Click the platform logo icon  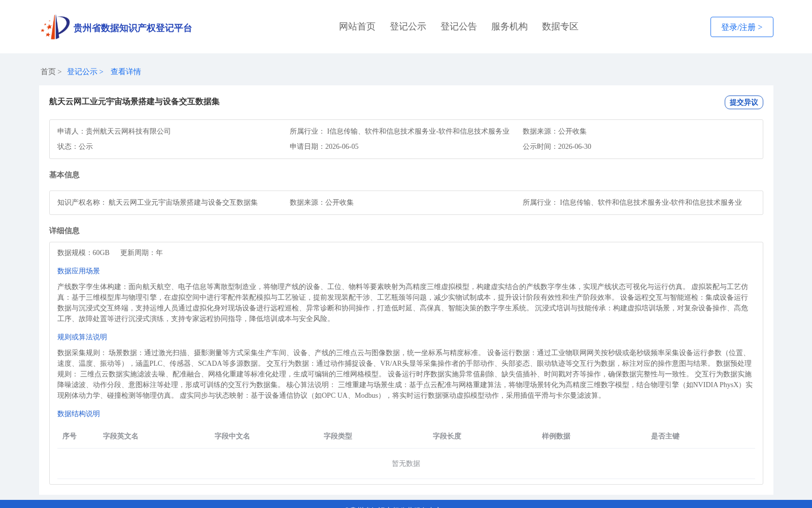click(55, 27)
